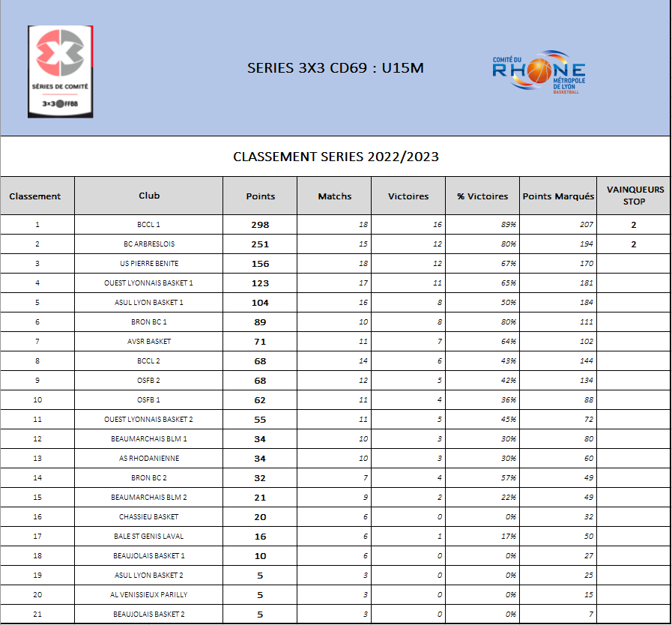Click the "VAINQUEURS STOP" column header

(x=635, y=196)
